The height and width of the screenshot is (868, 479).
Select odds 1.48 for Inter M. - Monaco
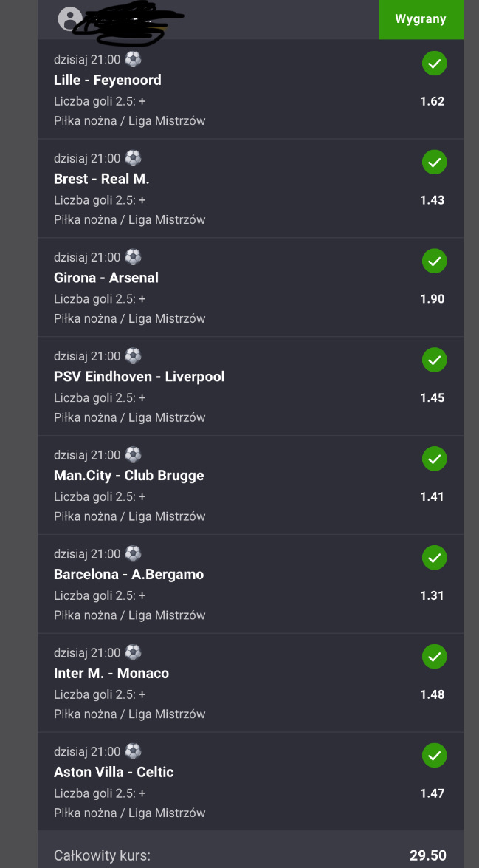tap(432, 694)
